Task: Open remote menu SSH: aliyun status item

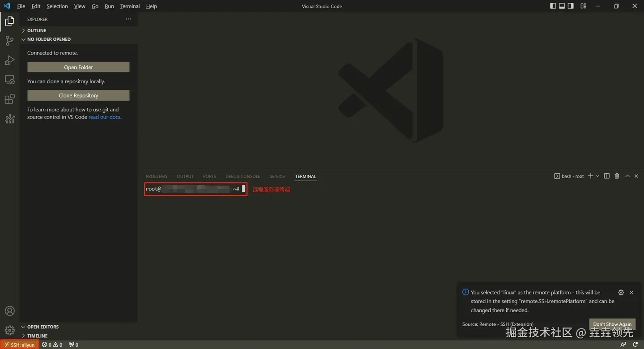Action: [20, 345]
